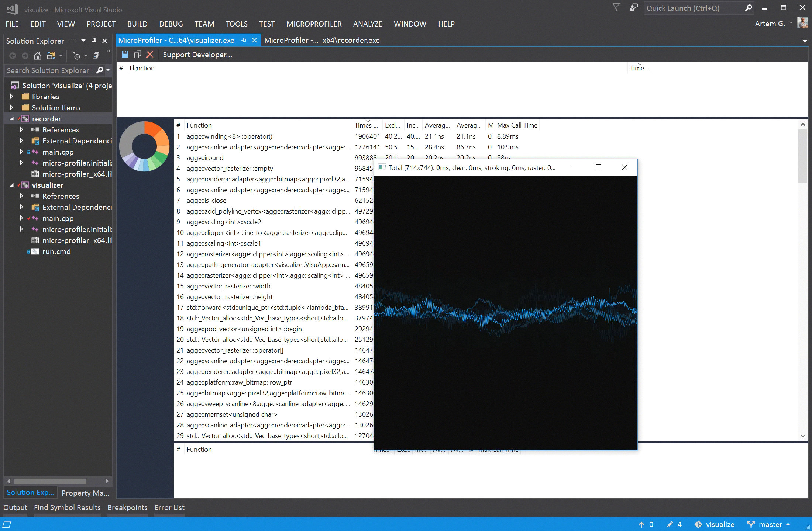
Task: Click the Support Developer... button
Action: pyautogui.click(x=197, y=55)
